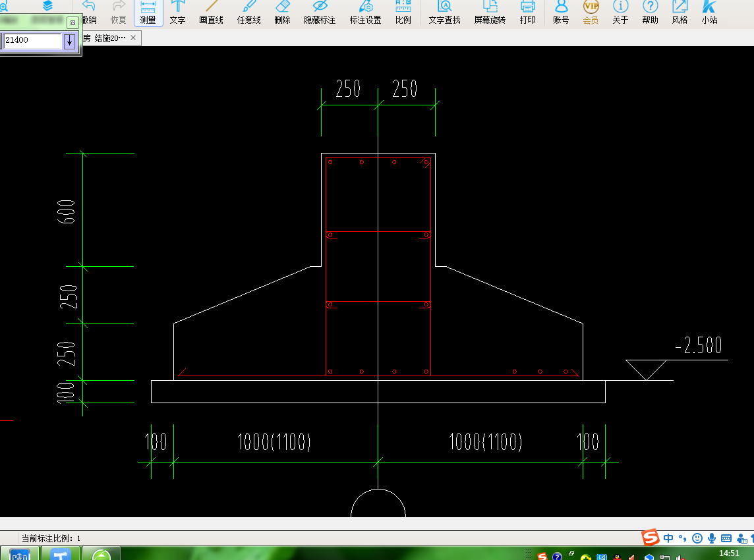Click the layers stack icon
This screenshot has width=754, height=560.
[47, 5]
